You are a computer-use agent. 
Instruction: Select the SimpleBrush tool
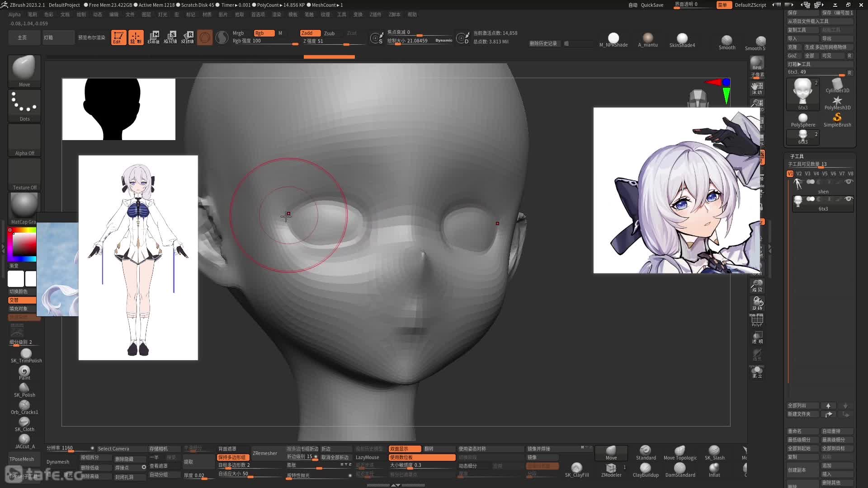(x=837, y=120)
